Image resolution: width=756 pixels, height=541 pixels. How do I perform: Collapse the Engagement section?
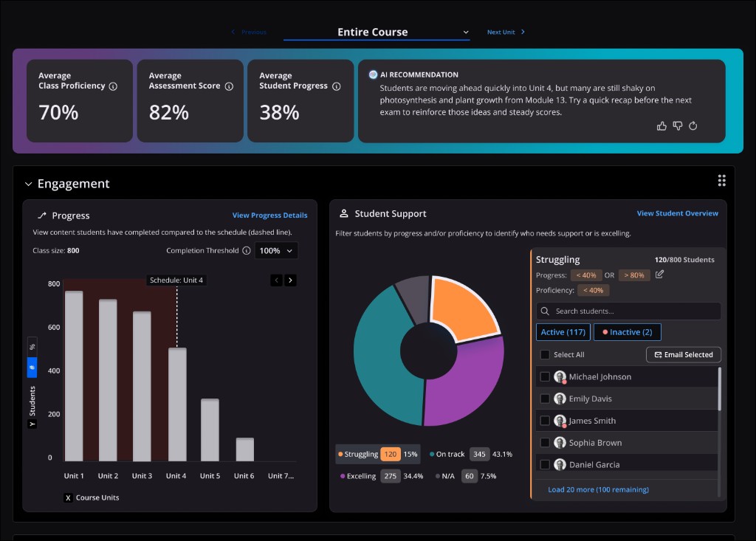[29, 184]
